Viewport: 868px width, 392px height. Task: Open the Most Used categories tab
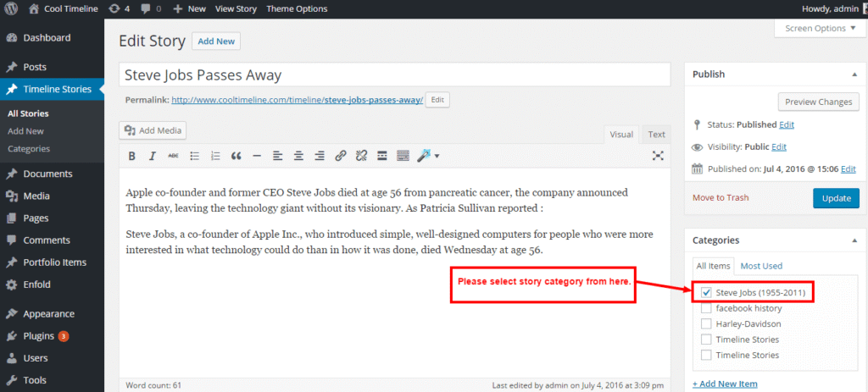point(761,266)
